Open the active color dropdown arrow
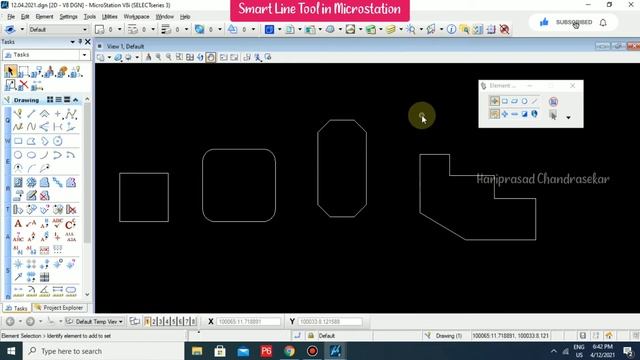 click(x=120, y=29)
